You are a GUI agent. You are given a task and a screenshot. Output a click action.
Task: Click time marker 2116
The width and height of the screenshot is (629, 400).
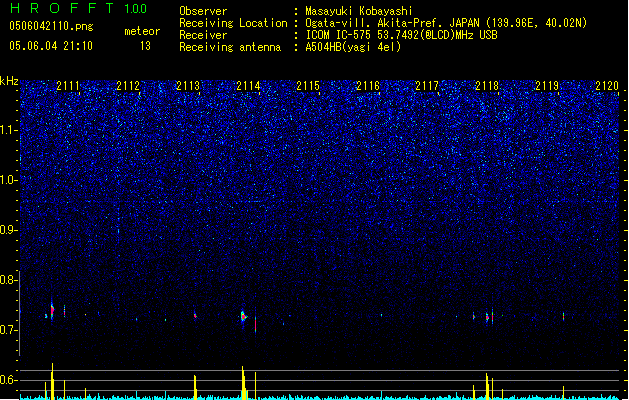point(368,86)
